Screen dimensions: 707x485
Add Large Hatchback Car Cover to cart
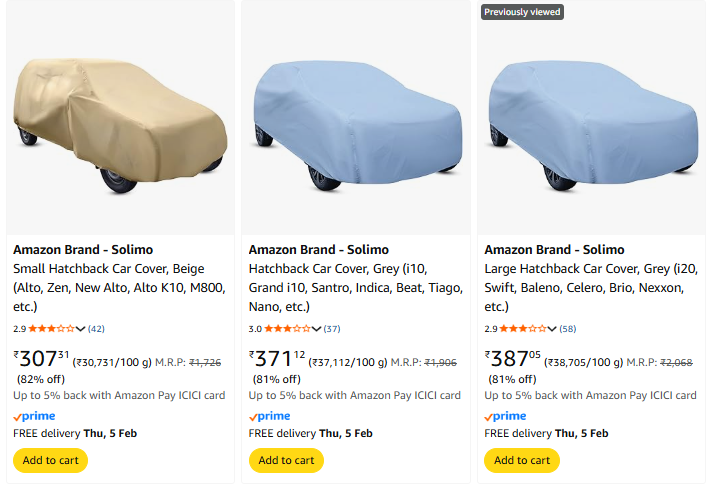(522, 460)
